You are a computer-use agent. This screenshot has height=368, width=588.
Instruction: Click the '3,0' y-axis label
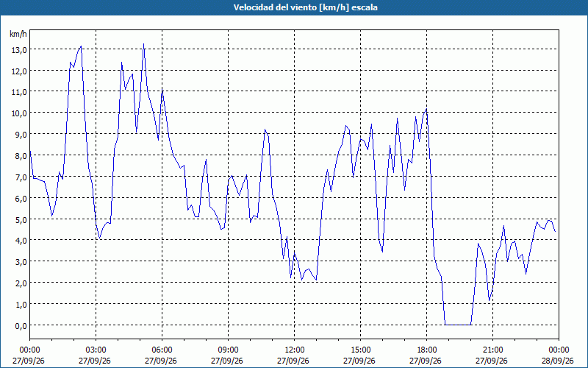click(x=21, y=262)
